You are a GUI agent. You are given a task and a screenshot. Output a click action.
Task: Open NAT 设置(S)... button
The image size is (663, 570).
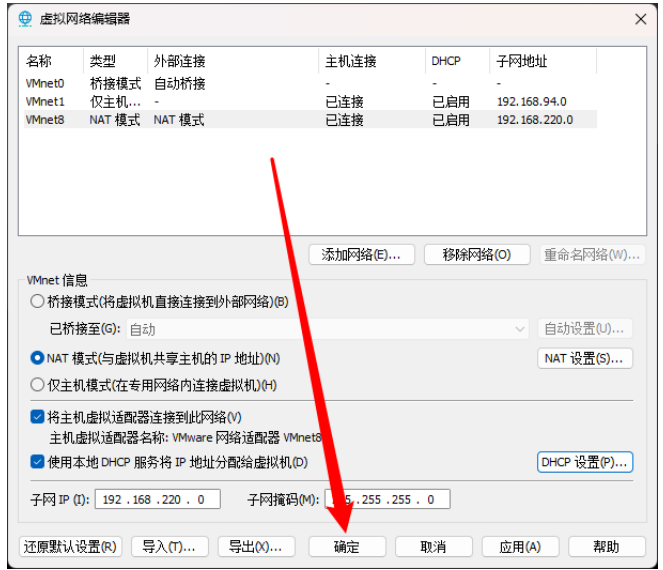(x=585, y=359)
